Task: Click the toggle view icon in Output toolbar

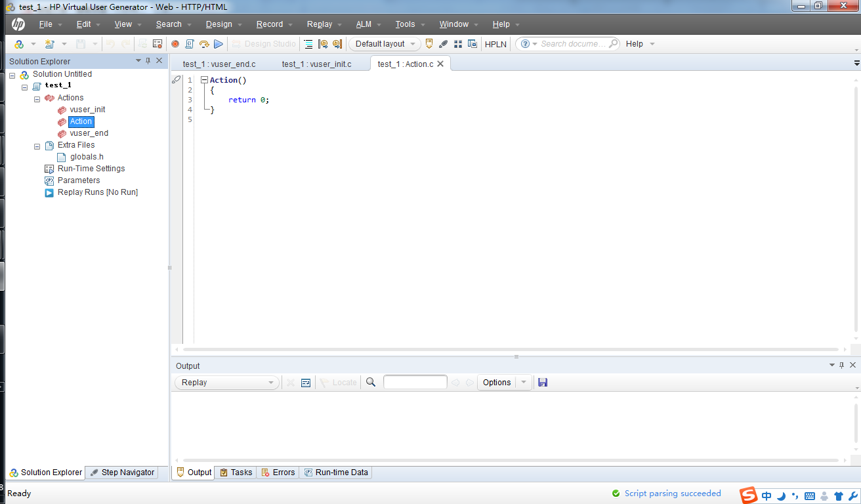Action: pos(306,382)
